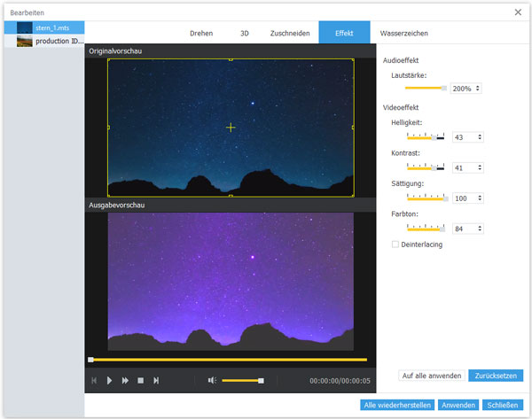Adjust the Sättigung slider
Image resolution: width=532 pixels, height=419 pixels.
click(427, 198)
